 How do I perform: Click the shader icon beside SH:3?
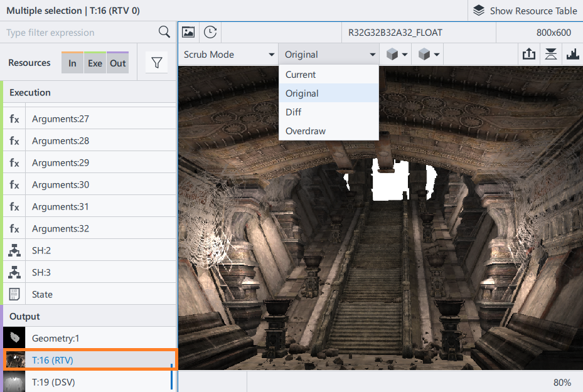coord(14,272)
